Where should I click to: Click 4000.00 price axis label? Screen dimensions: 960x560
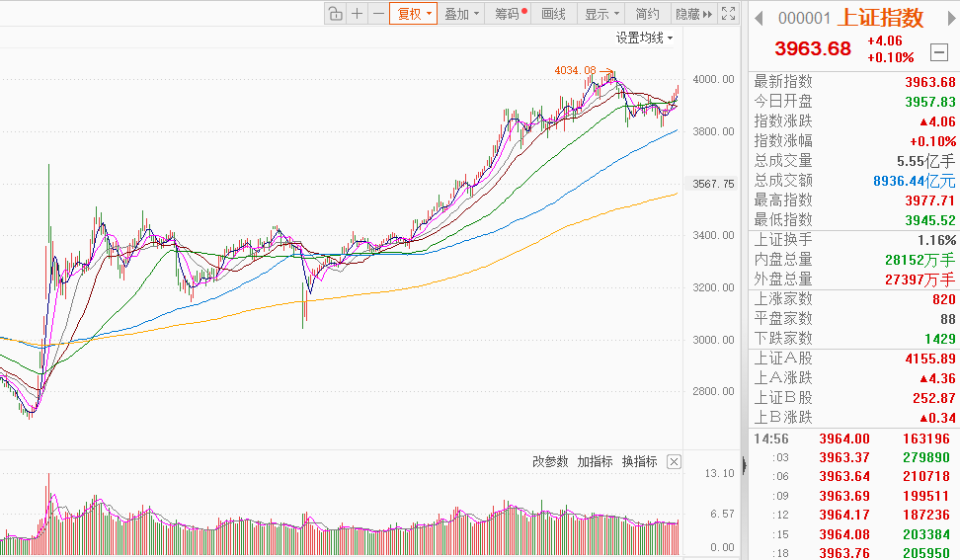tap(713, 79)
